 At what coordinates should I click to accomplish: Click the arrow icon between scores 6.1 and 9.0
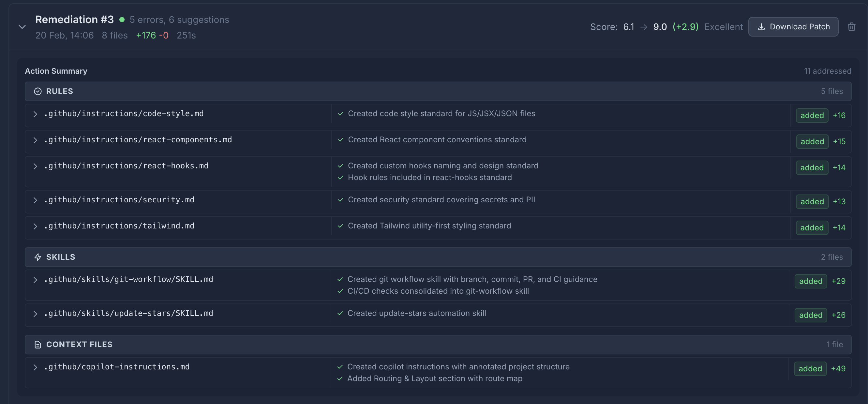tap(644, 27)
